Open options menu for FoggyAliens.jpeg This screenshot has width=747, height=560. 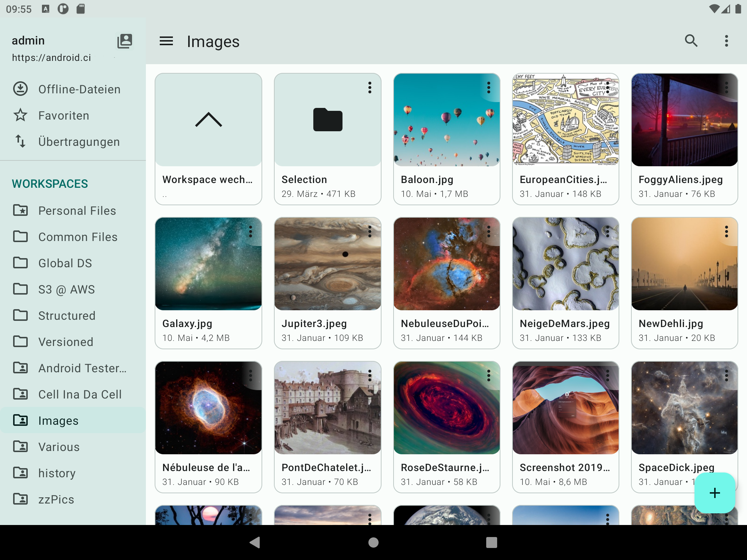point(727,87)
